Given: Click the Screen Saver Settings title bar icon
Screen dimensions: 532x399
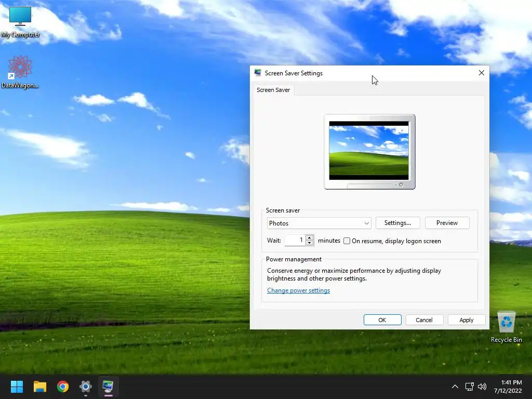Looking at the screenshot, I should [x=258, y=73].
